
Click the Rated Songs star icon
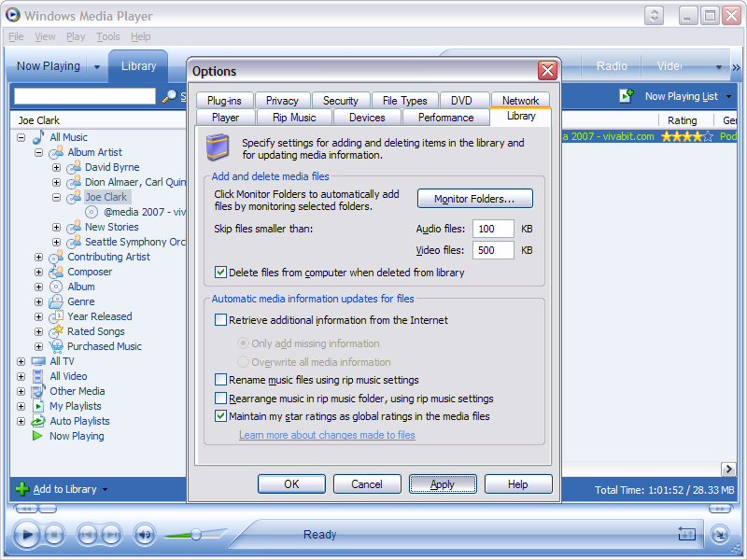coord(56,331)
